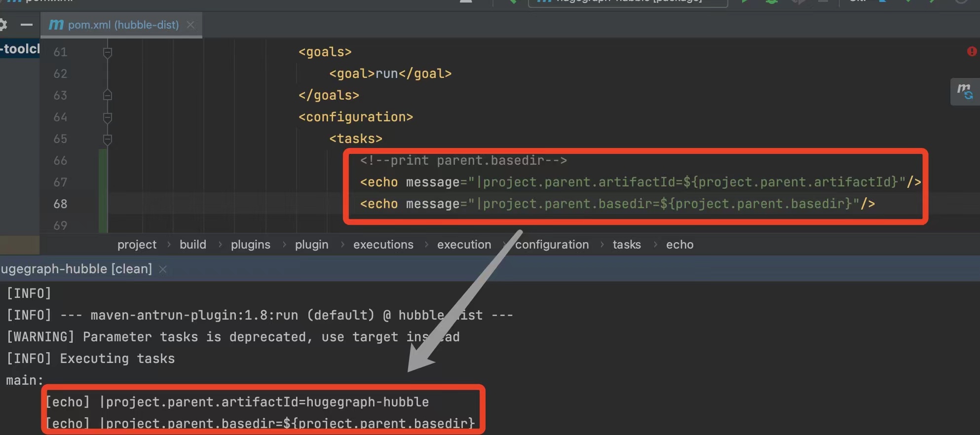The image size is (980, 435).
Task: Collapse the goals tag fold marker on line 61
Action: click(107, 52)
